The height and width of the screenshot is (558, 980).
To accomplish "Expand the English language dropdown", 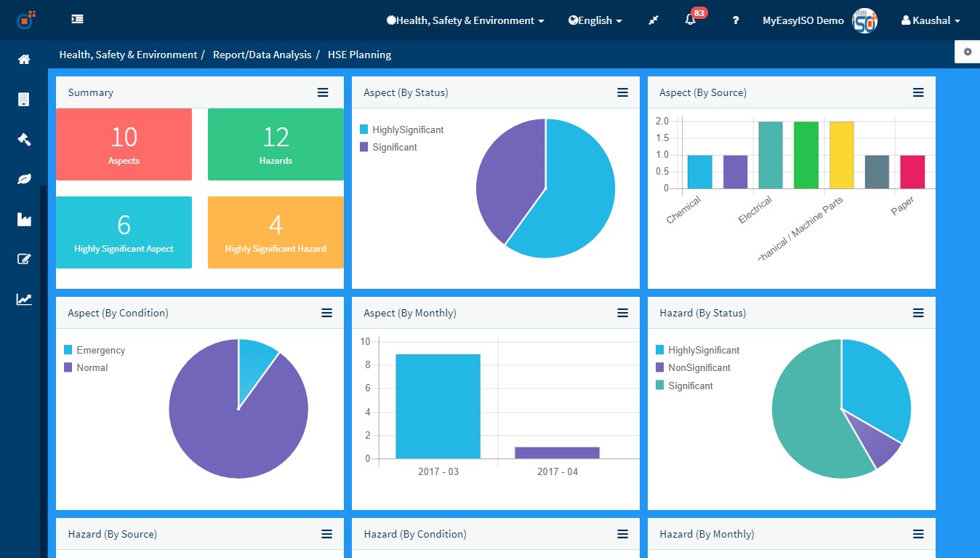I will (x=595, y=20).
